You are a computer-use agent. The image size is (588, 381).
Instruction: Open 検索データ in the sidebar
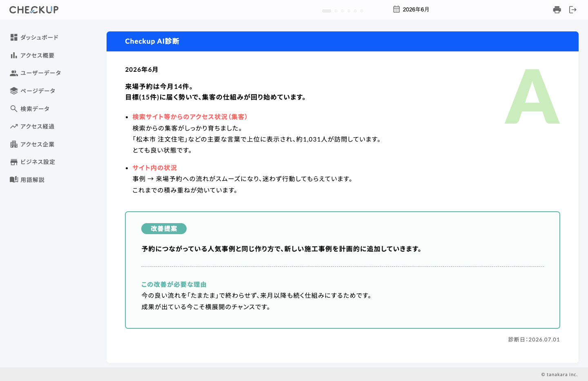click(x=35, y=109)
